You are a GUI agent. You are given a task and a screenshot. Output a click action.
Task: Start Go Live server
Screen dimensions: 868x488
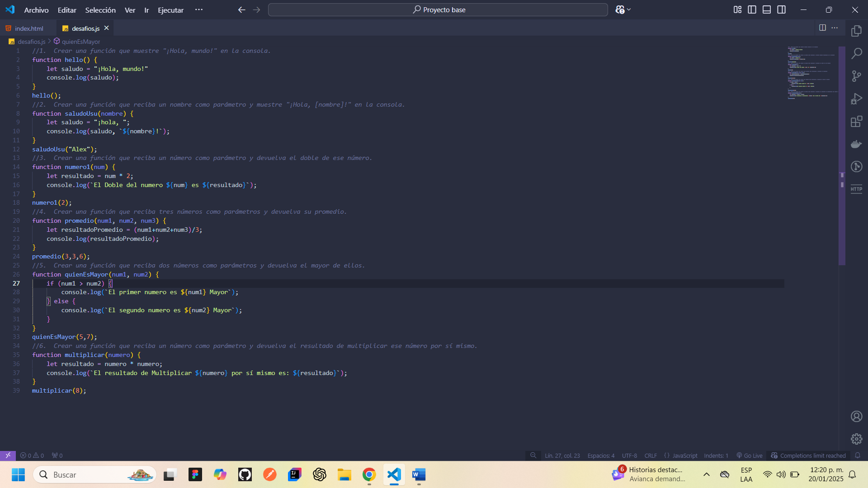coord(749,455)
